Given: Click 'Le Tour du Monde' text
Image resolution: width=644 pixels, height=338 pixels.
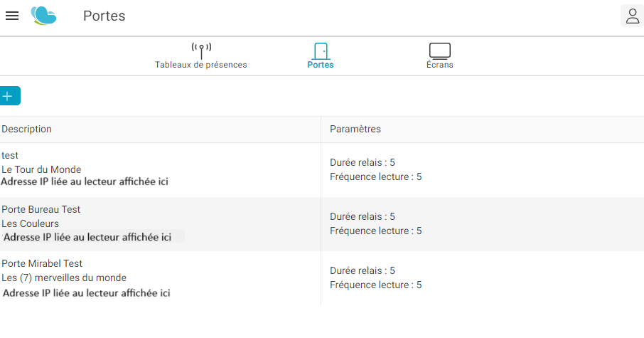Looking at the screenshot, I should click(x=41, y=169).
